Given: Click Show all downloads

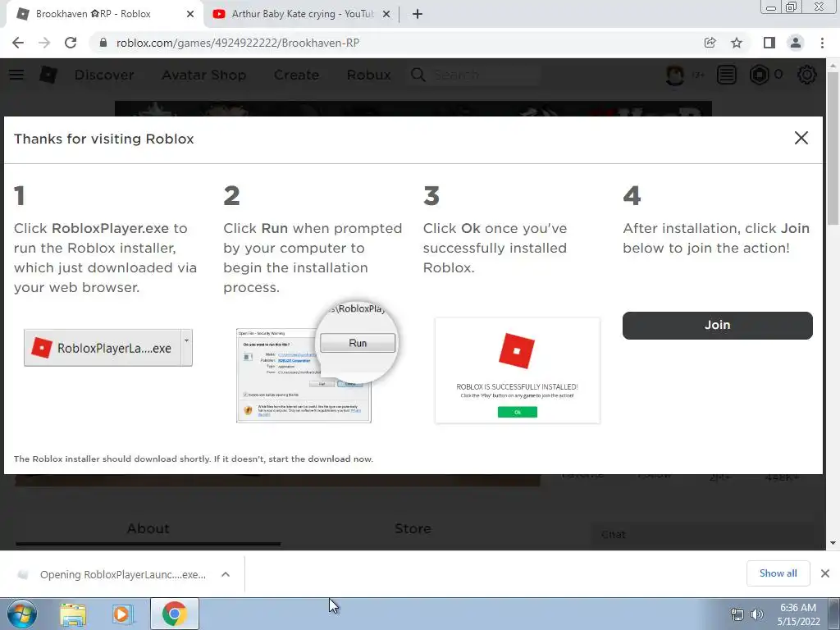Looking at the screenshot, I should point(778,573).
